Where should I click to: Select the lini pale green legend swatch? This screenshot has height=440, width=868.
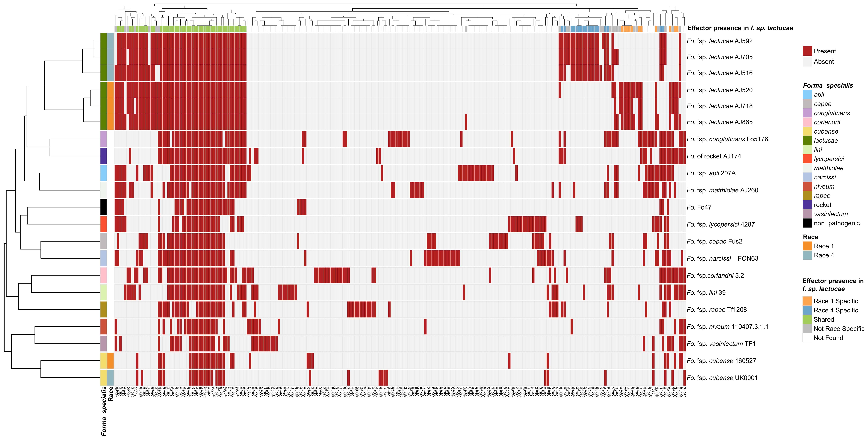[x=807, y=150]
